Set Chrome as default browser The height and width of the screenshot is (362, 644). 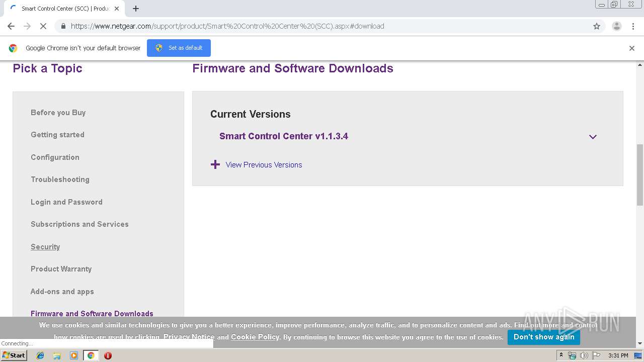179,48
